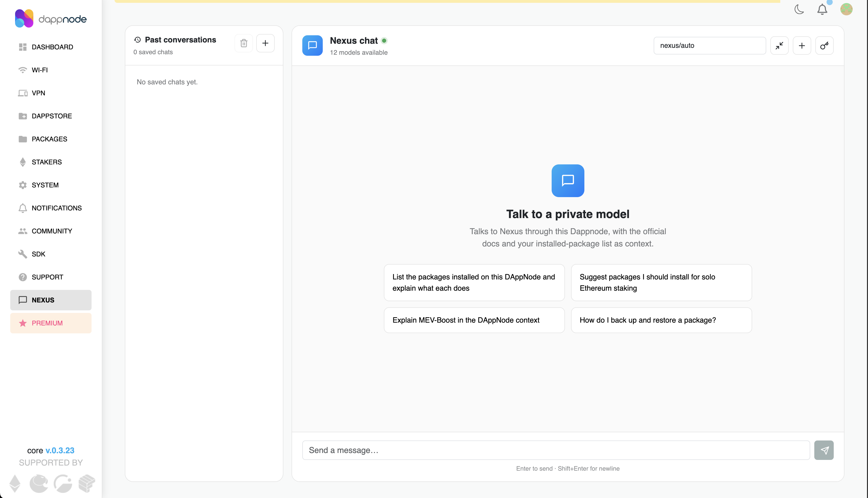Go to Wi-Fi settings
The image size is (868, 498).
(x=51, y=70)
